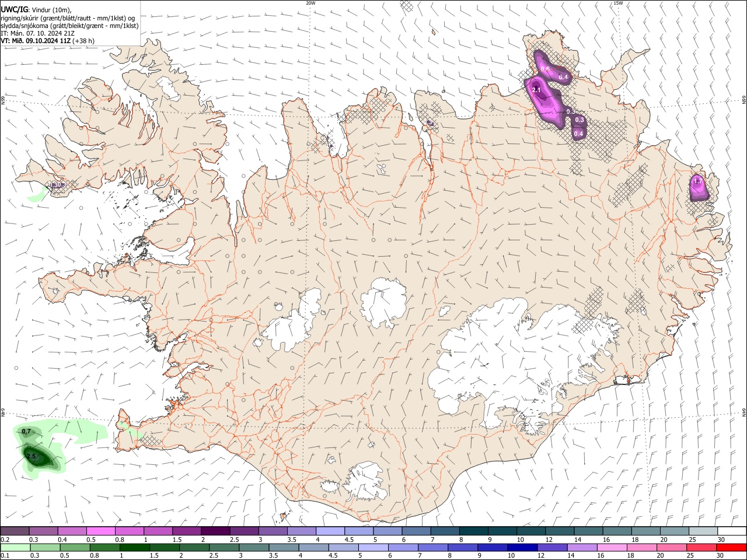Pick the violet 14–16 swatch in the rain scale
The height and width of the screenshot is (560, 747).
[582, 547]
